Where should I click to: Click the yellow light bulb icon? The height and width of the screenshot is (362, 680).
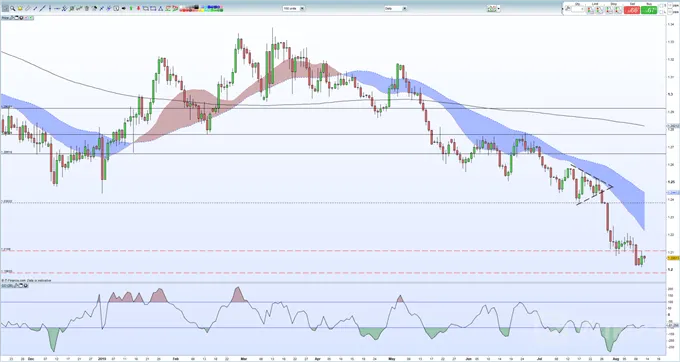tap(20, 9)
